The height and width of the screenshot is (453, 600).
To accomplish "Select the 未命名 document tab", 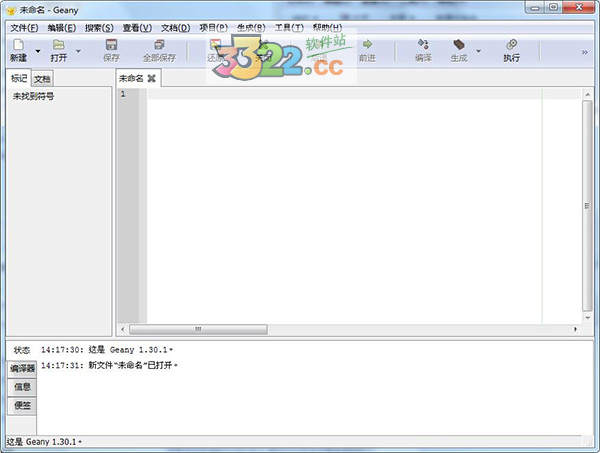I will [131, 78].
